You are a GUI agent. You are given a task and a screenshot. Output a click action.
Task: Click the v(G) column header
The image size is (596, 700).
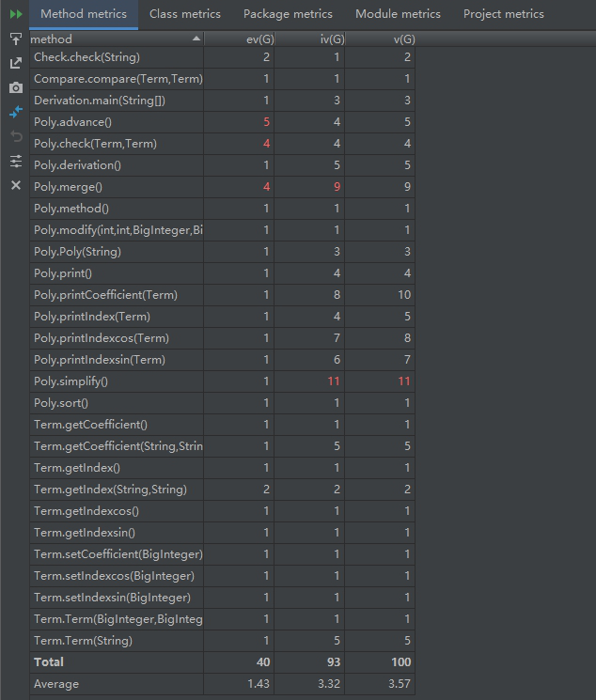(x=403, y=39)
